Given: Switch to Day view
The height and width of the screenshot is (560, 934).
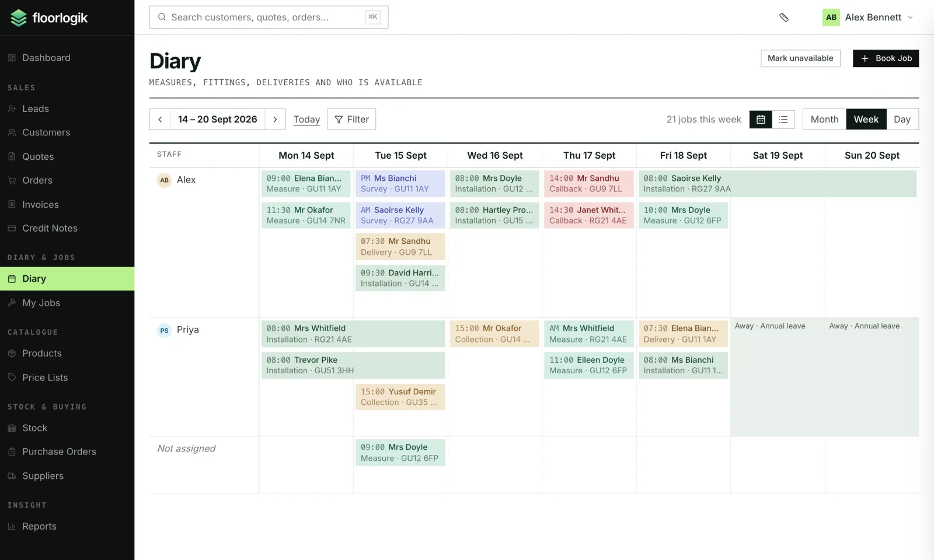Looking at the screenshot, I should 902,120.
